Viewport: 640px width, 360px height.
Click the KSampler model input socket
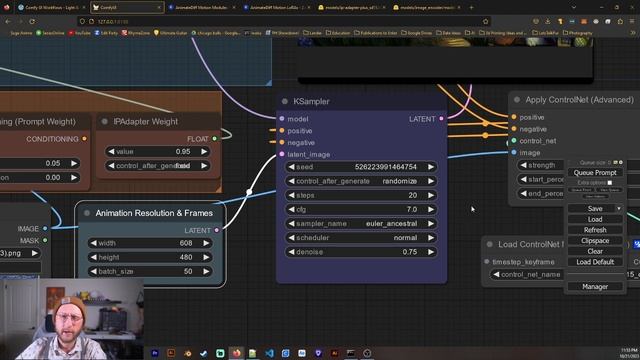(x=282, y=119)
